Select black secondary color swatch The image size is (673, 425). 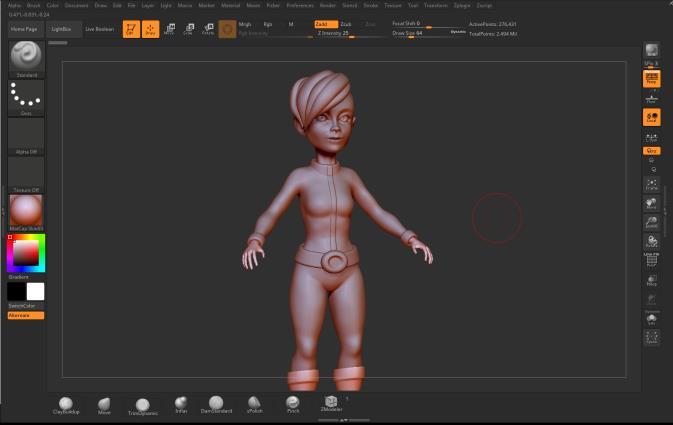coord(17,291)
